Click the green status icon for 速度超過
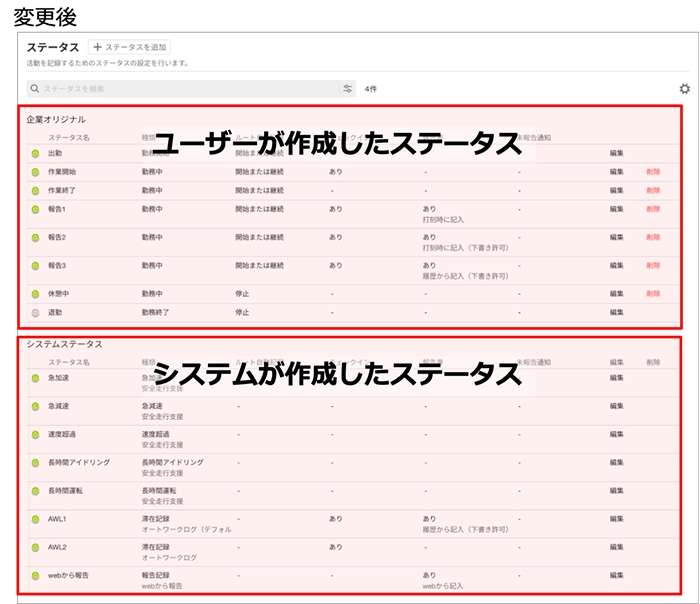 35,435
